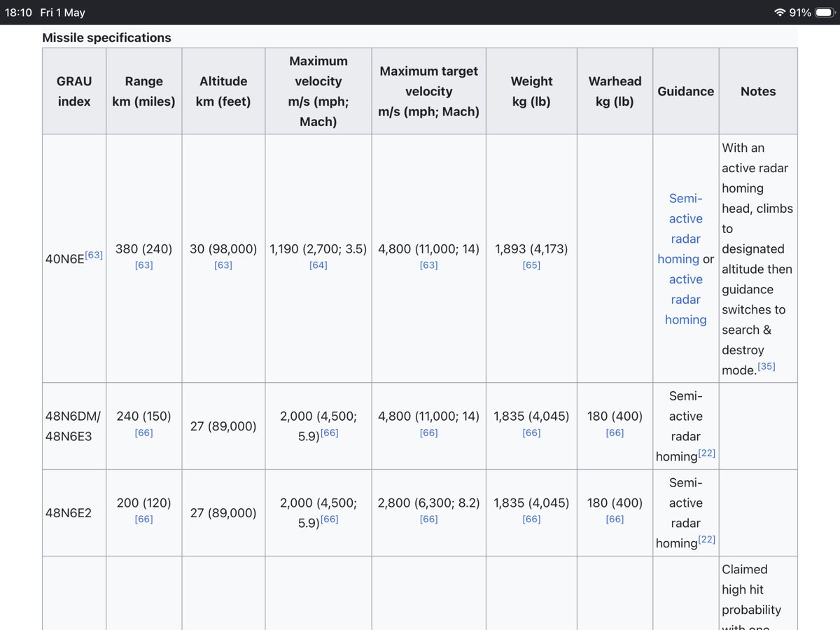Tap the 'GRAU index' column header
The image size is (840, 630).
(x=74, y=91)
